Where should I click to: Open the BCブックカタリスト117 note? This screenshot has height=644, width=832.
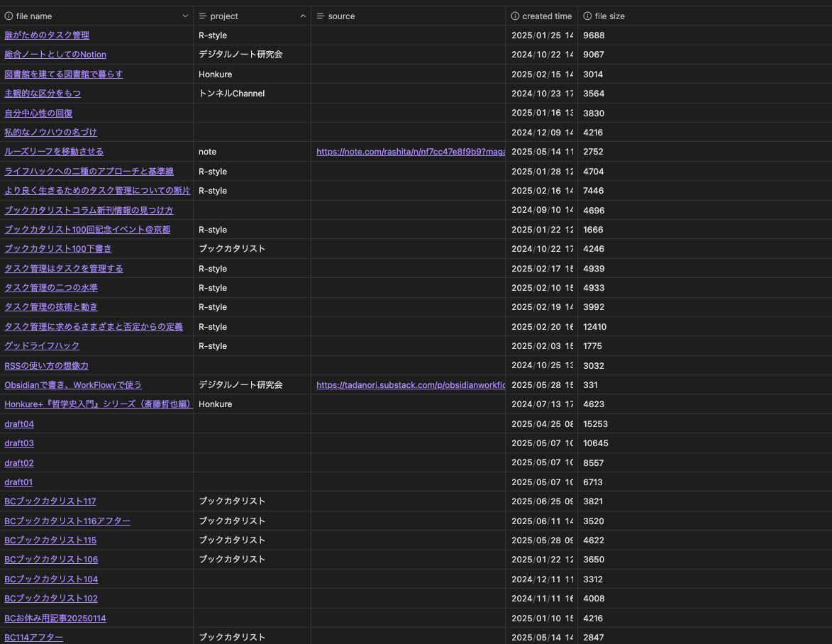(50, 501)
